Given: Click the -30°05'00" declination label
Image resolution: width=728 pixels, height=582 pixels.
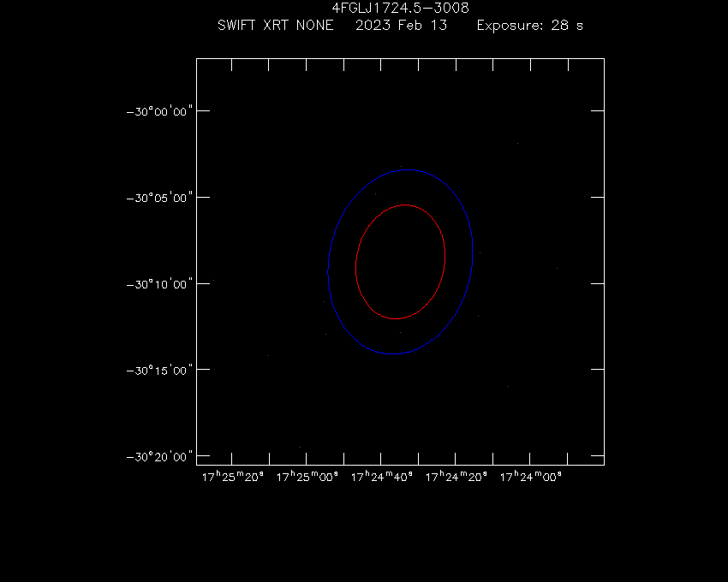Looking at the screenshot, I should tap(159, 198).
